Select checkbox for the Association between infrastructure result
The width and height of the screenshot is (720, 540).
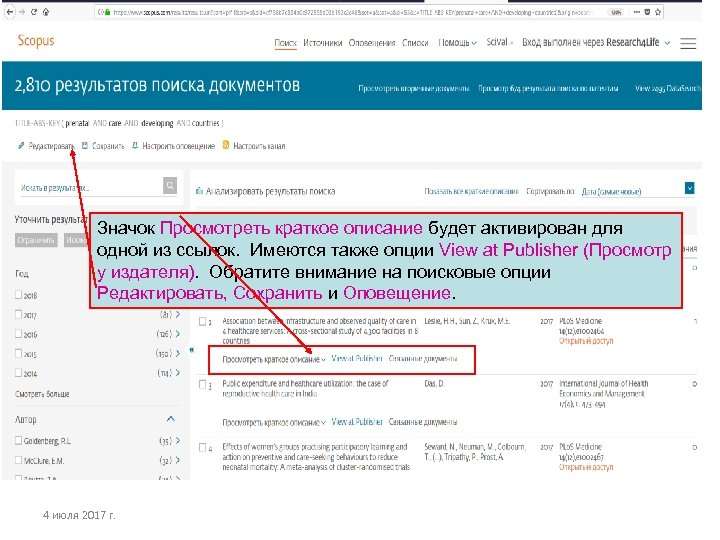click(x=202, y=321)
